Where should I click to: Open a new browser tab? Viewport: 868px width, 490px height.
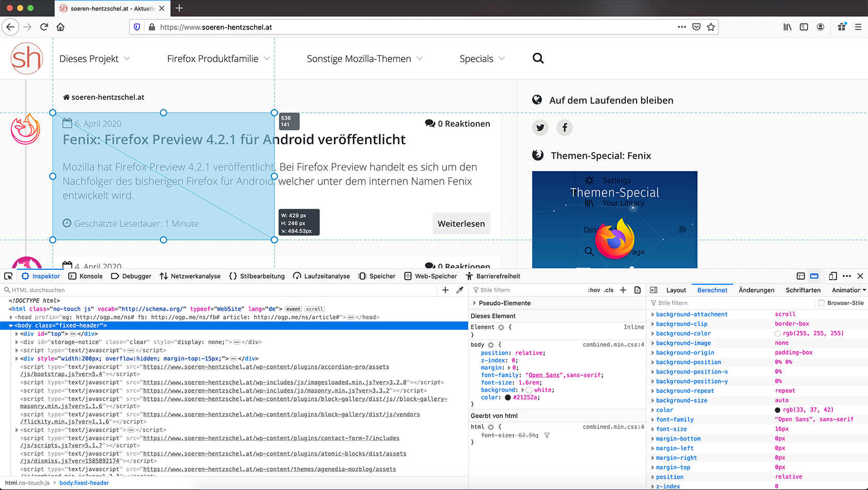coord(179,8)
